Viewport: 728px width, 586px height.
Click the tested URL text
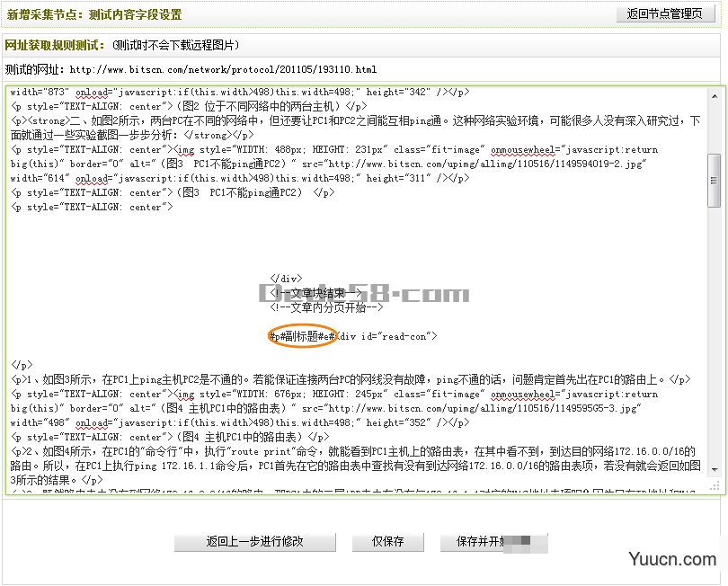pos(223,69)
